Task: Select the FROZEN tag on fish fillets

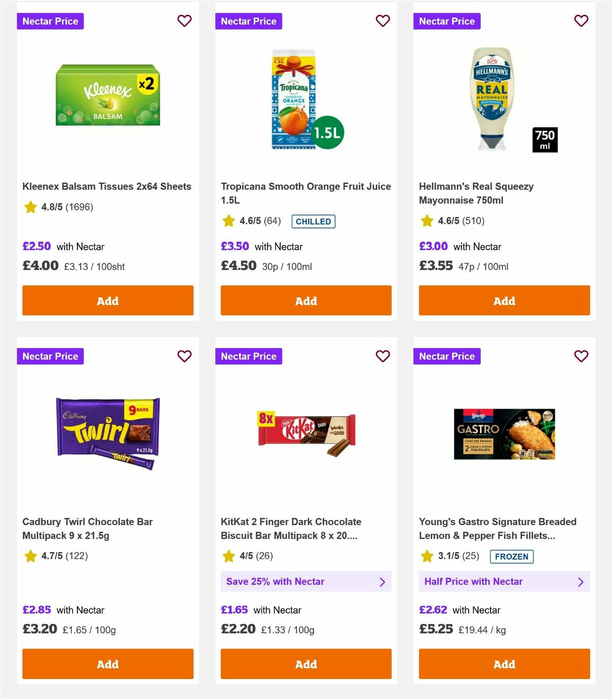Action: coord(512,557)
